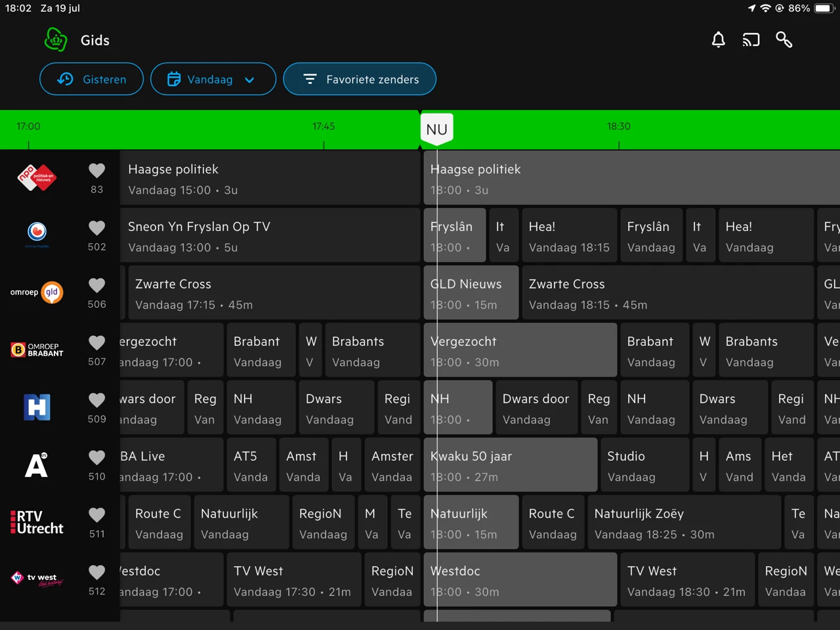
Task: Open Zwarte Cross 18:15 program
Action: click(x=667, y=293)
